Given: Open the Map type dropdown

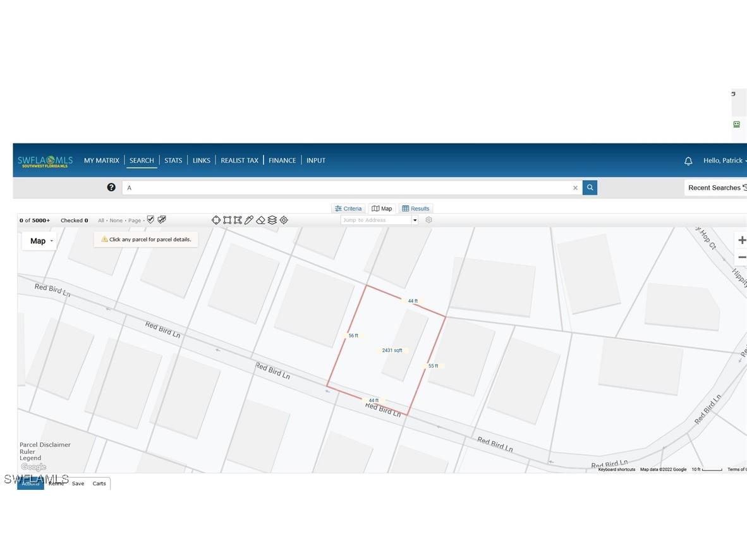Looking at the screenshot, I should click(x=39, y=241).
